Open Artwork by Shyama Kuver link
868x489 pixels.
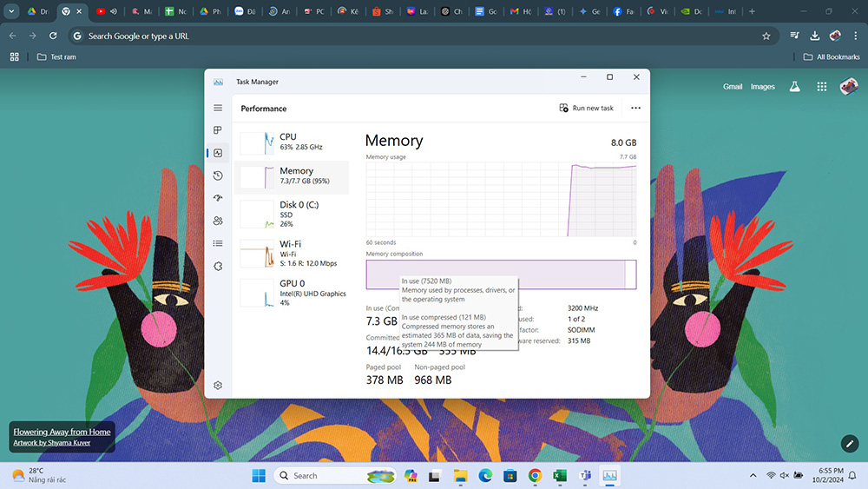point(51,442)
